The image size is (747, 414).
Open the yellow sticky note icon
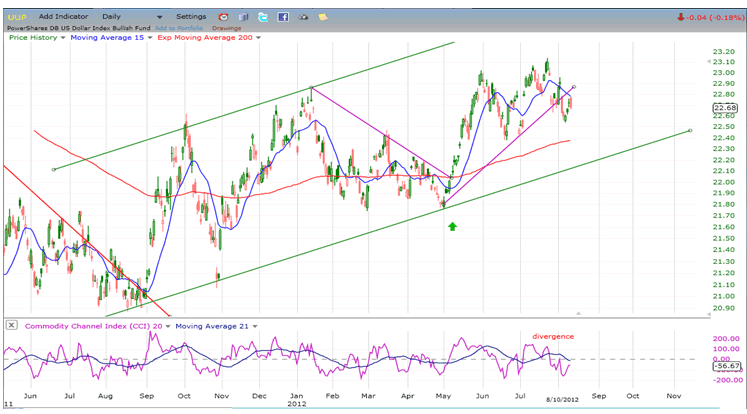(326, 17)
